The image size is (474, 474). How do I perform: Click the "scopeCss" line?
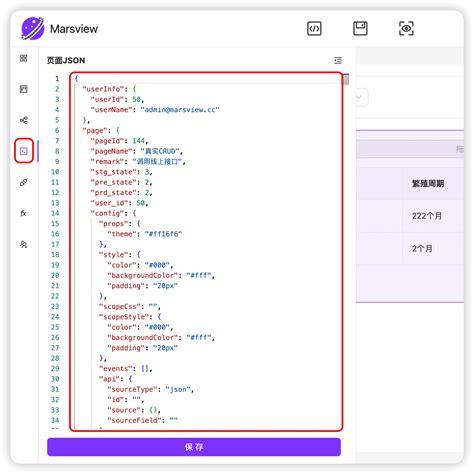[x=130, y=306]
